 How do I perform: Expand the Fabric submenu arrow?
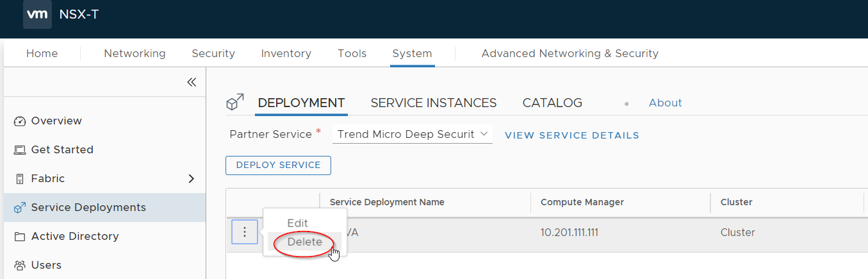tap(191, 179)
